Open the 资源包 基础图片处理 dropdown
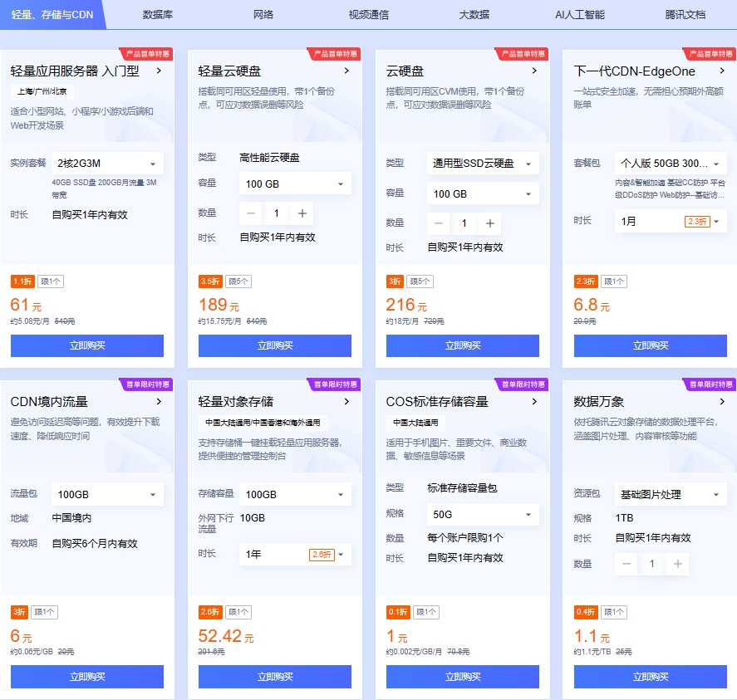The height and width of the screenshot is (700, 737). tap(671, 494)
